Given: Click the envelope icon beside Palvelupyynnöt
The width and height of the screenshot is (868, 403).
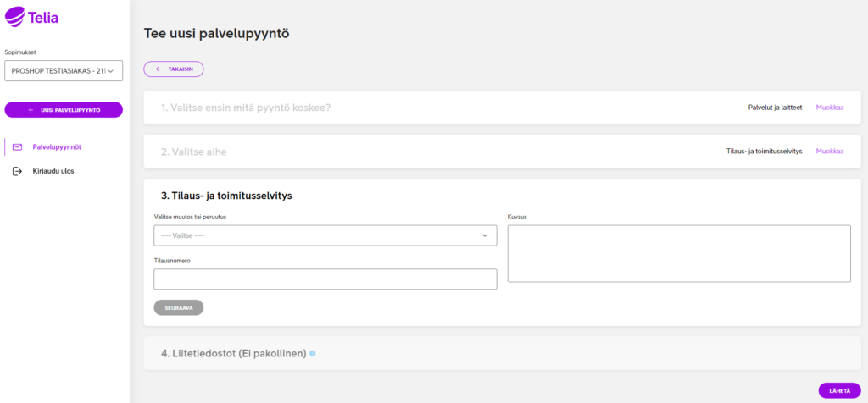Looking at the screenshot, I should coord(17,147).
